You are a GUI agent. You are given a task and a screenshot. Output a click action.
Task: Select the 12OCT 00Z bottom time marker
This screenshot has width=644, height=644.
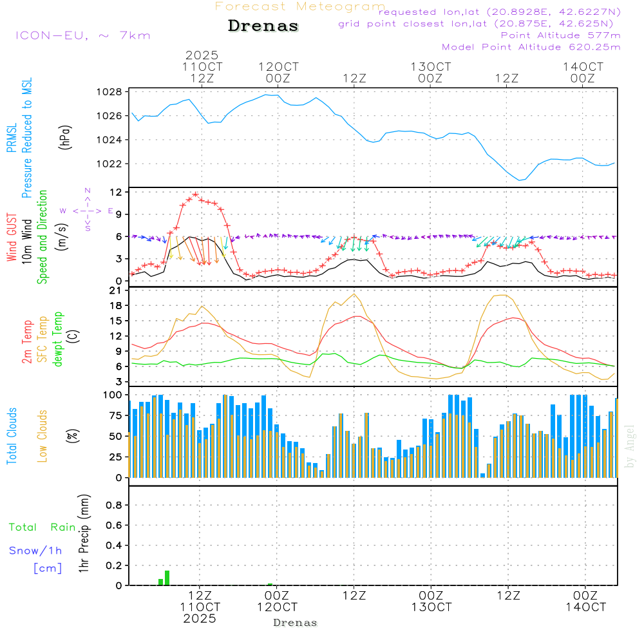tap(277, 601)
